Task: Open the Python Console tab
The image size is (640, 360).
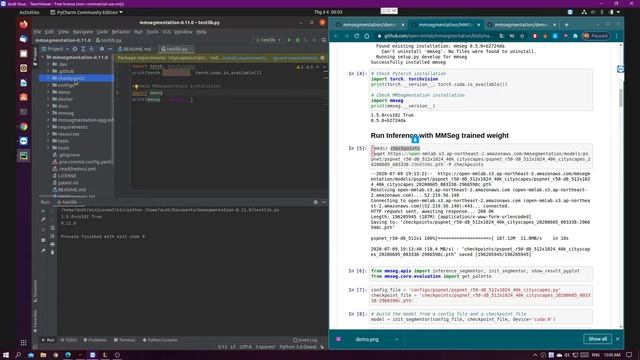Action: [160, 340]
